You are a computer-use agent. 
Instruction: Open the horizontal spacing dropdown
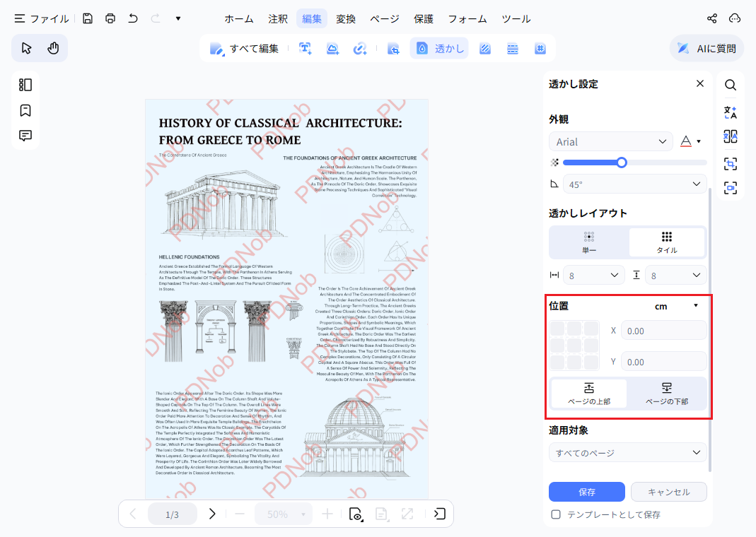tap(594, 276)
